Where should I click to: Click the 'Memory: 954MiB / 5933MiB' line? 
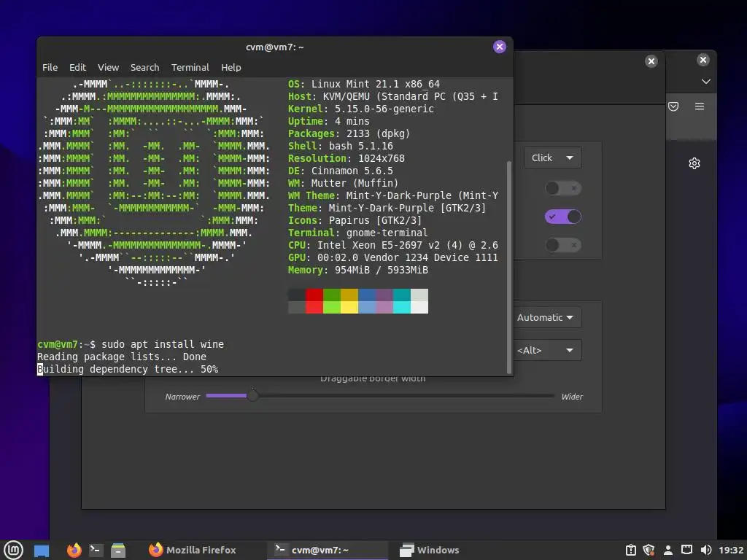coord(357,270)
